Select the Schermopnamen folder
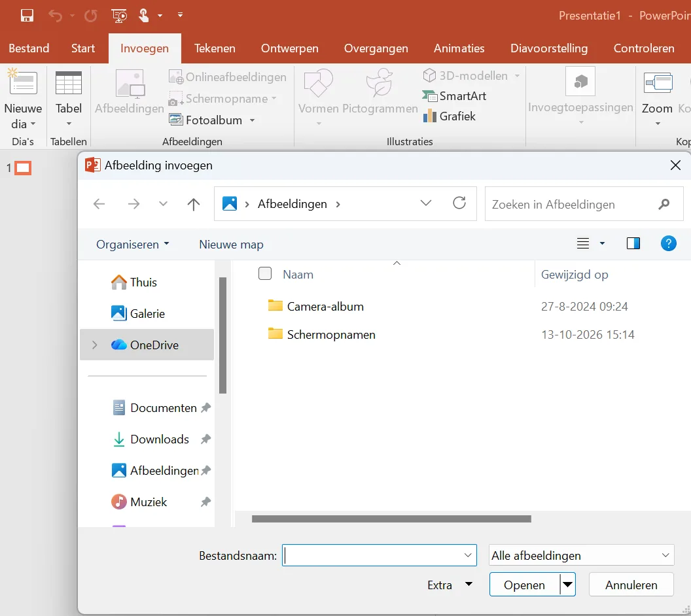Viewport: 691px width, 616px height. (331, 335)
